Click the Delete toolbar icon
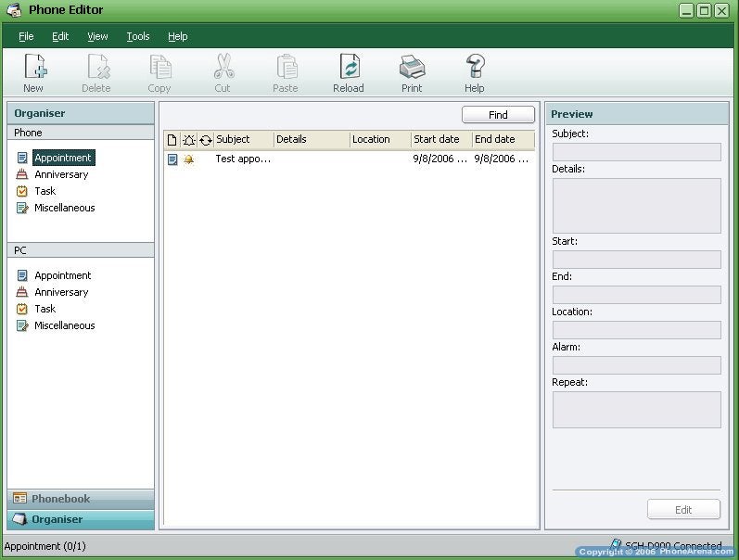 pos(98,66)
